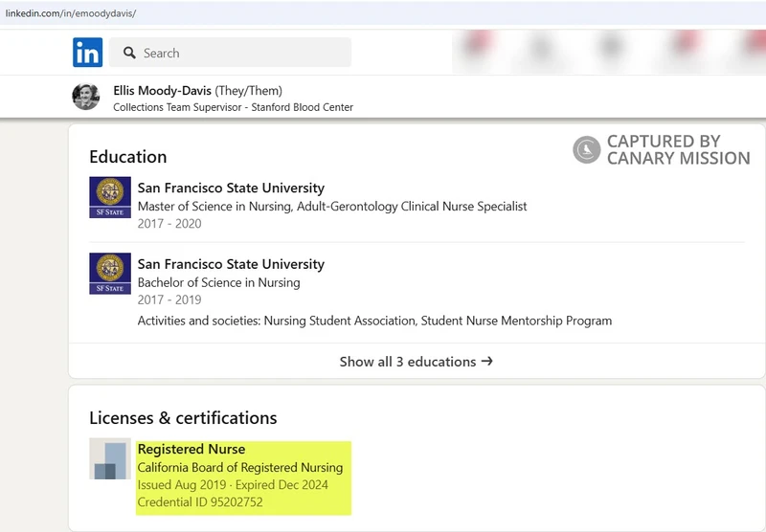This screenshot has height=532, width=766.
Task: Click Issued Aug 2019 · Expired Dec 2024
Action: pos(233,485)
